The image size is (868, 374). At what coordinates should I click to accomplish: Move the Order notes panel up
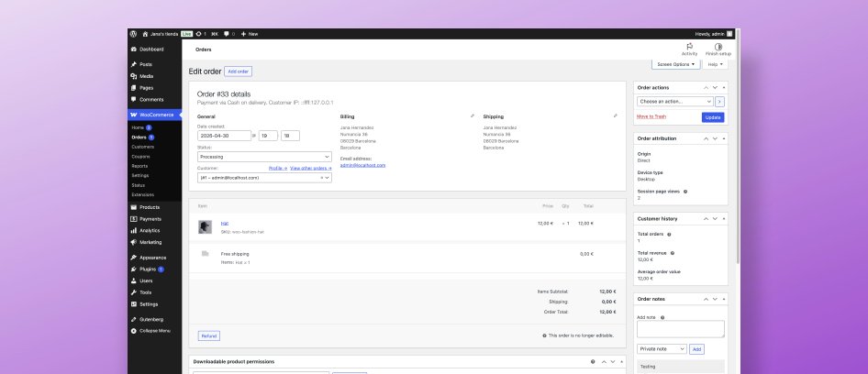[706, 299]
